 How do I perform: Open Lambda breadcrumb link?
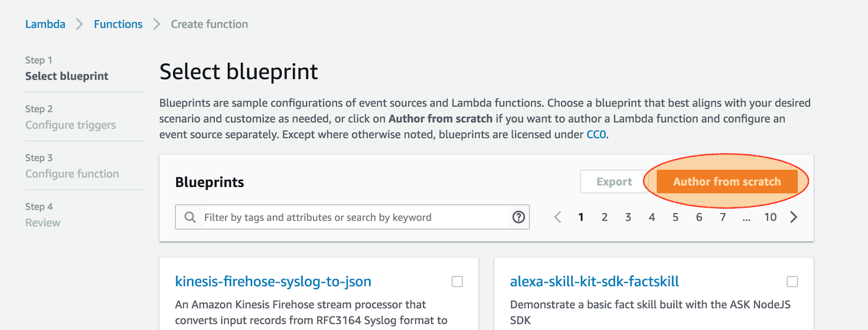[x=45, y=24]
